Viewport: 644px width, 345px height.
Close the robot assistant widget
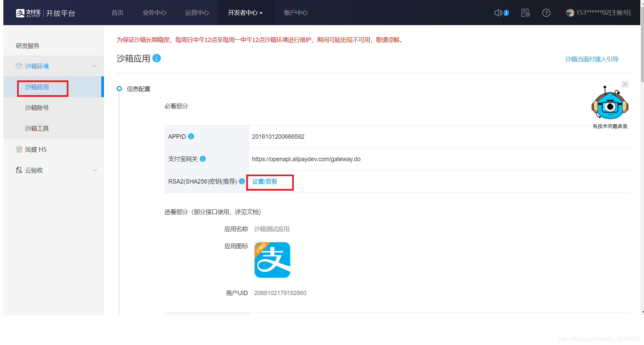[625, 84]
